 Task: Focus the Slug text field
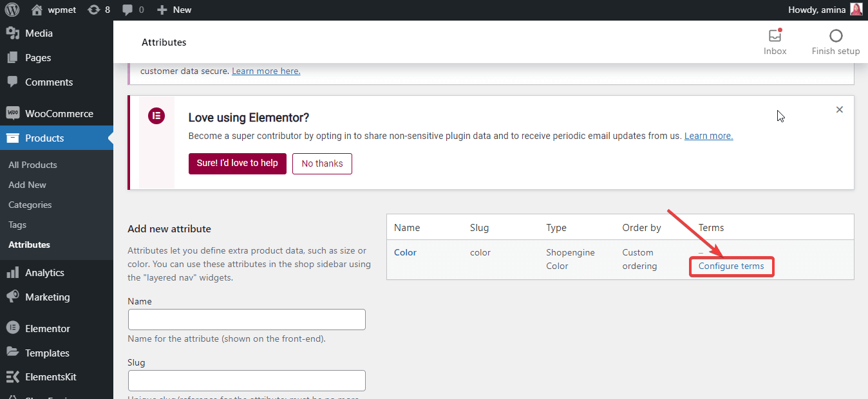tap(247, 381)
